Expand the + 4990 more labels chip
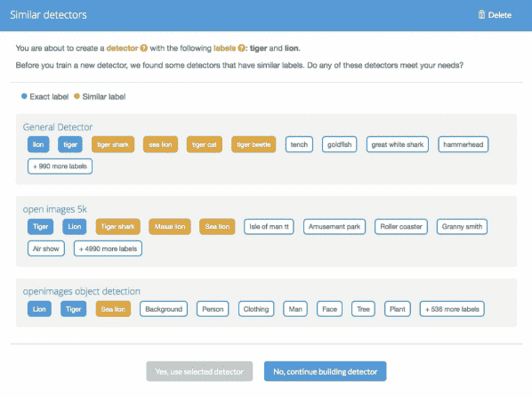Image resolution: width=532 pixels, height=397 pixels. coord(108,248)
